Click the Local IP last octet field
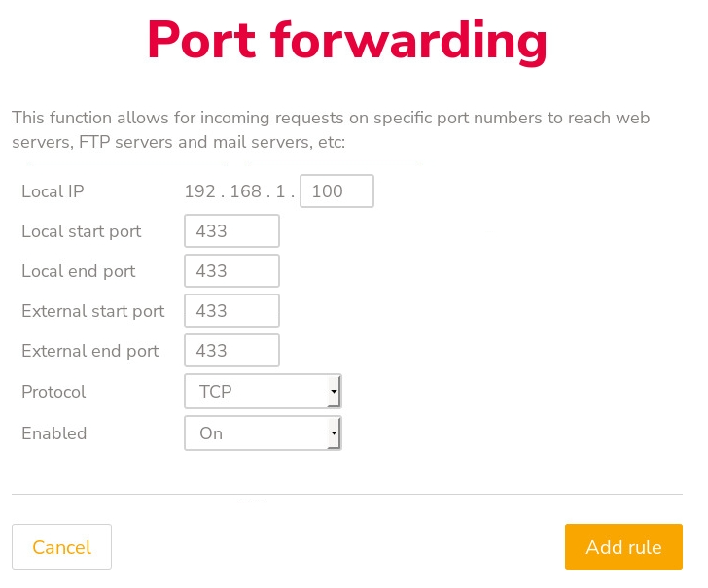The width and height of the screenshot is (708, 588). [336, 191]
